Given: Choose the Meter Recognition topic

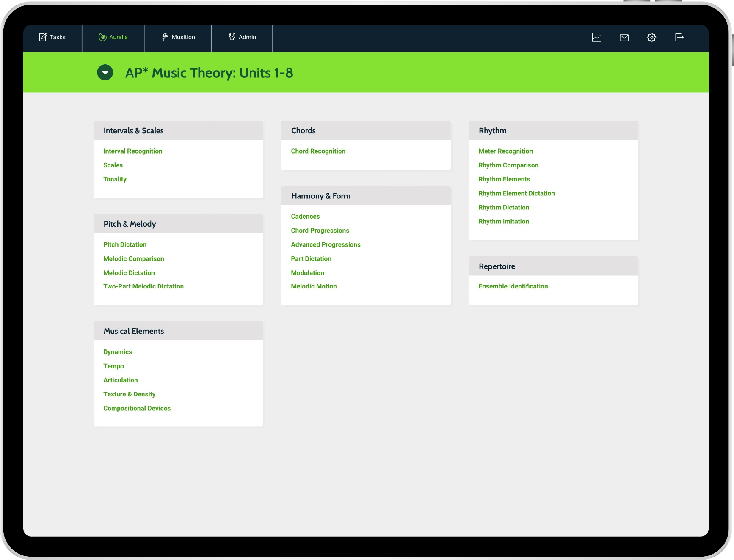Looking at the screenshot, I should coord(505,151).
